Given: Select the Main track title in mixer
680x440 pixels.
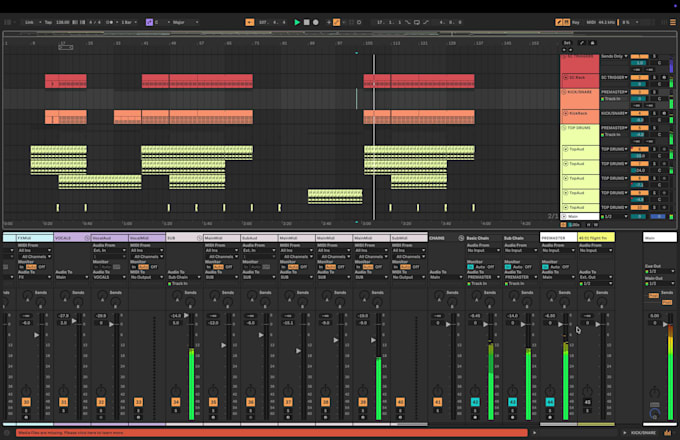Looking at the screenshot, I should click(x=660, y=238).
